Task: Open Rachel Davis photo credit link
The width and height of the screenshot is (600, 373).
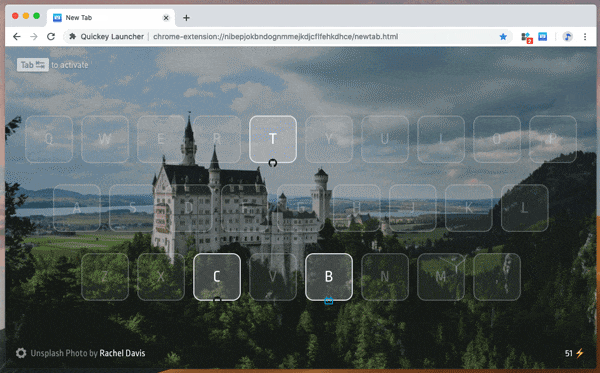Action: pos(122,353)
